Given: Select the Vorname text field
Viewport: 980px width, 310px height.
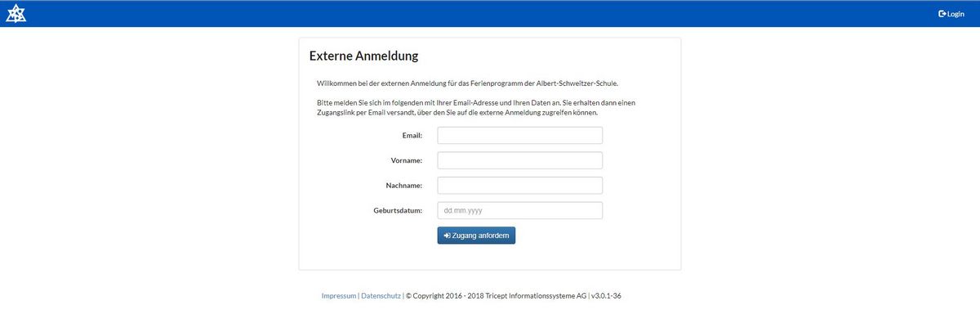Looking at the screenshot, I should click(520, 160).
